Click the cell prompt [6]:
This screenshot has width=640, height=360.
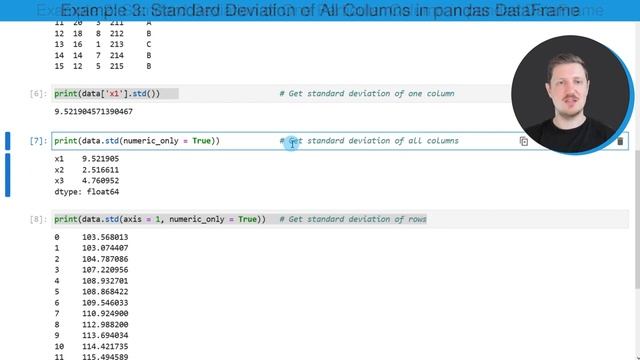38,94
